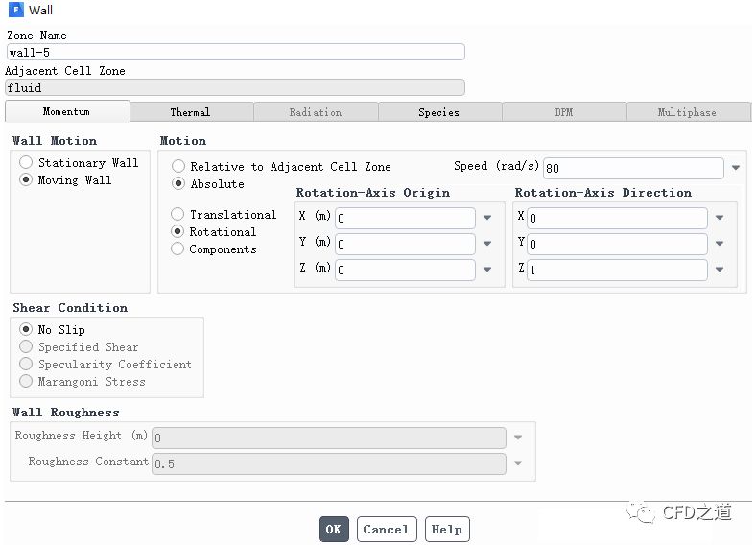Click the Wall dialog title icon
This screenshot has height=545, width=756.
[15, 11]
